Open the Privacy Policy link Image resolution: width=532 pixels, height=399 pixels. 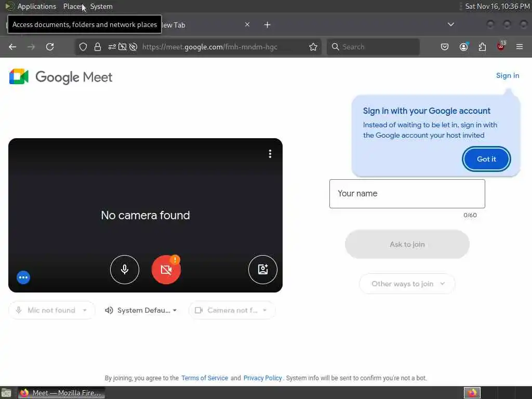point(262,378)
